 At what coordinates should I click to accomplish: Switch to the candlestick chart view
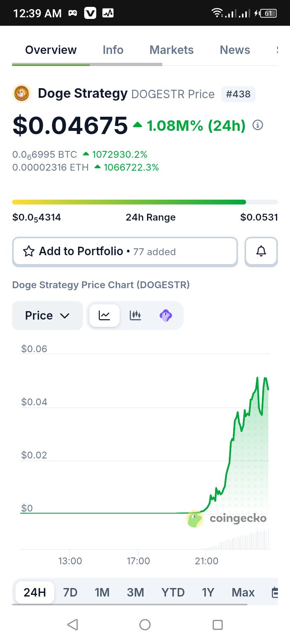[x=135, y=316]
